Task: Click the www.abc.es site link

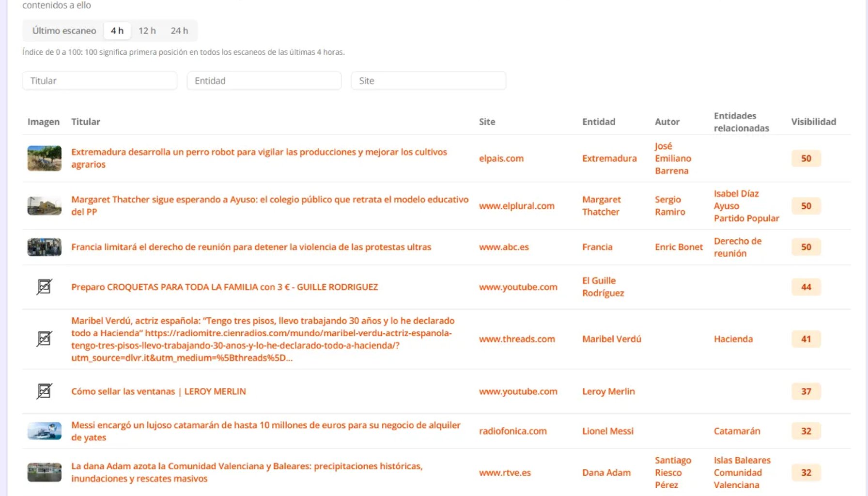Action: [504, 247]
